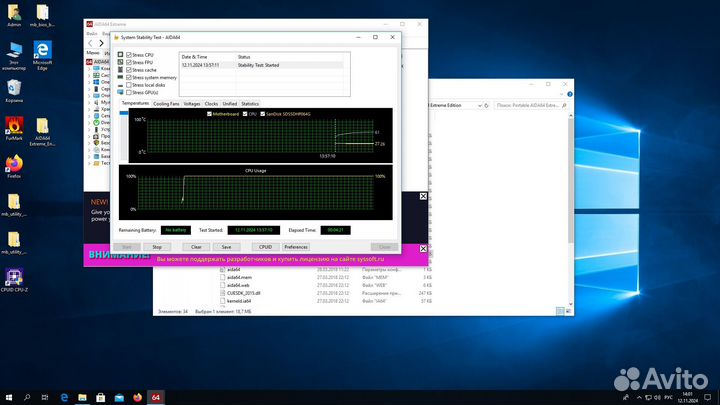Uncheck Stress CPU
720x405 pixels.
(129, 55)
